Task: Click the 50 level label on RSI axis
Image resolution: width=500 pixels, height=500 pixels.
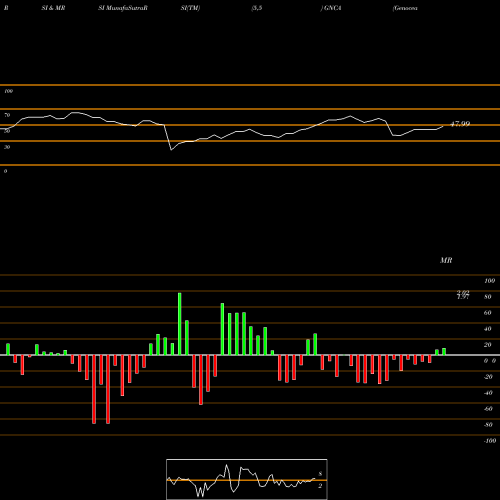Action: pos(7,131)
